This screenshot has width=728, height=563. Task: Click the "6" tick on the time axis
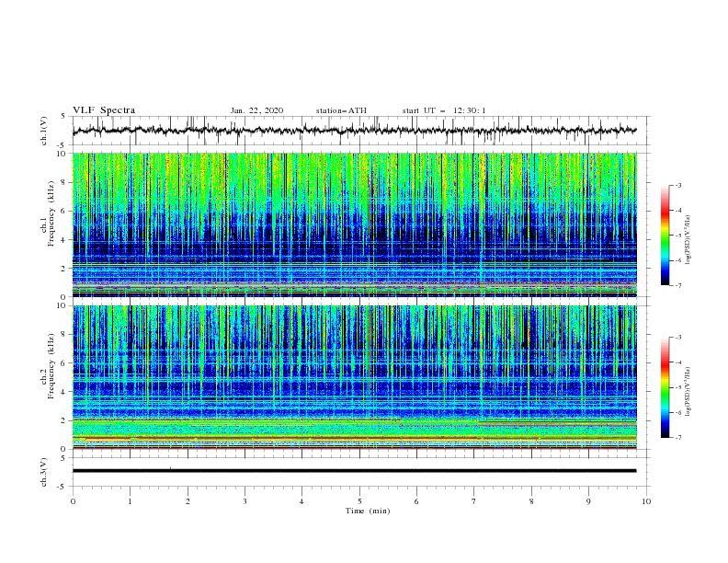[x=416, y=501]
